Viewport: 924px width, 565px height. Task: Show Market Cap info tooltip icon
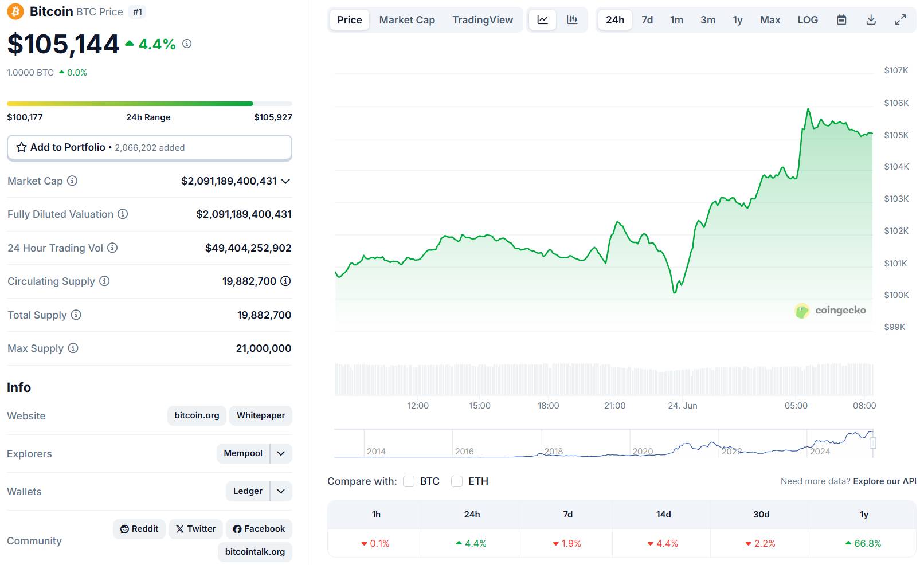[x=72, y=181]
